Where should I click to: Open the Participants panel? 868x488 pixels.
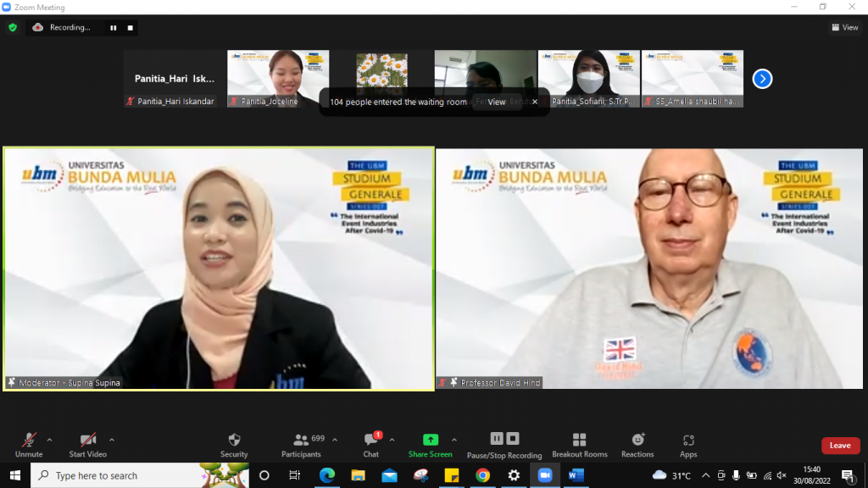coord(301,445)
